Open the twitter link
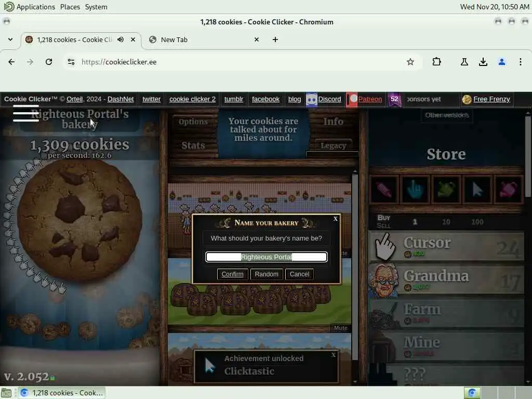Screen dimensions: 532x399 [151, 99]
